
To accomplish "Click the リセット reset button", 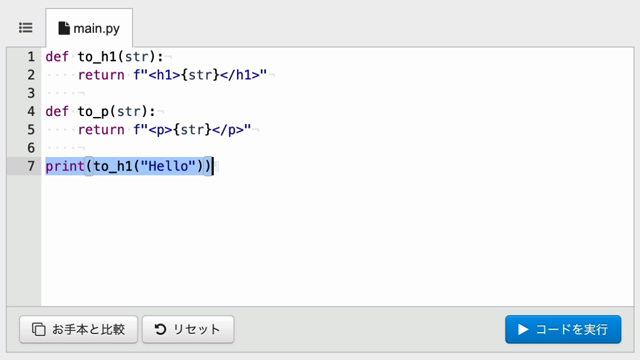I will (x=188, y=329).
